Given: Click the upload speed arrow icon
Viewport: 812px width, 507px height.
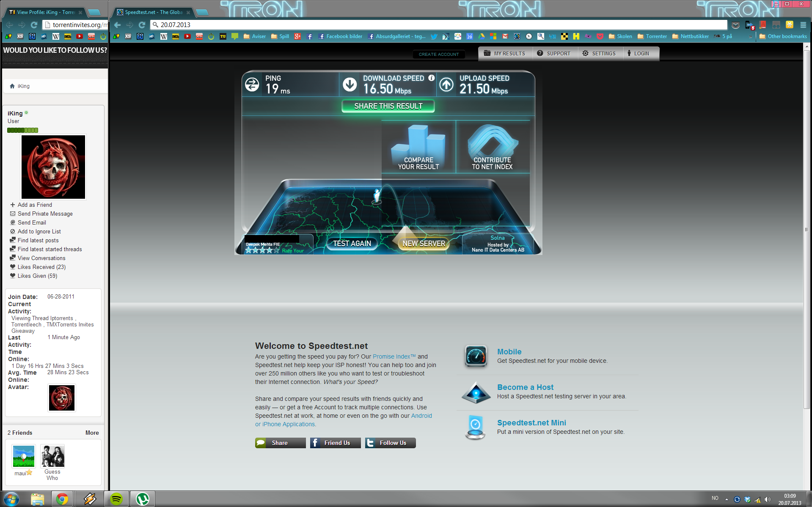Looking at the screenshot, I should pos(446,85).
